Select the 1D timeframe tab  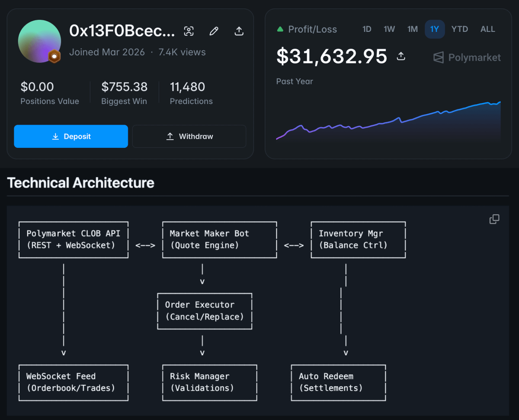367,29
